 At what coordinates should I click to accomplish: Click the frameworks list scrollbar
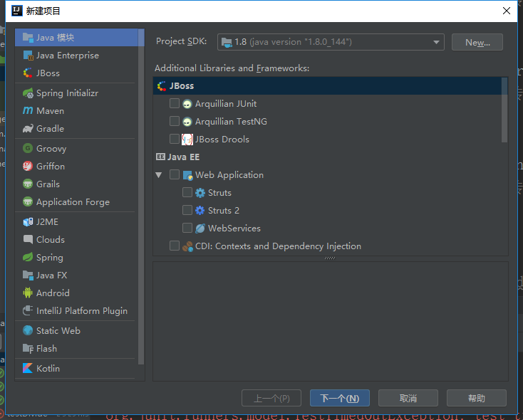click(504, 110)
